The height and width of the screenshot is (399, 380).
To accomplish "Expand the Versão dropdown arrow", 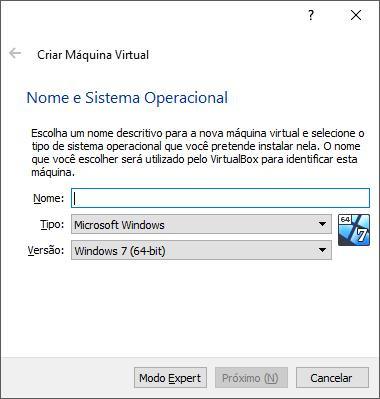I will coord(322,250).
